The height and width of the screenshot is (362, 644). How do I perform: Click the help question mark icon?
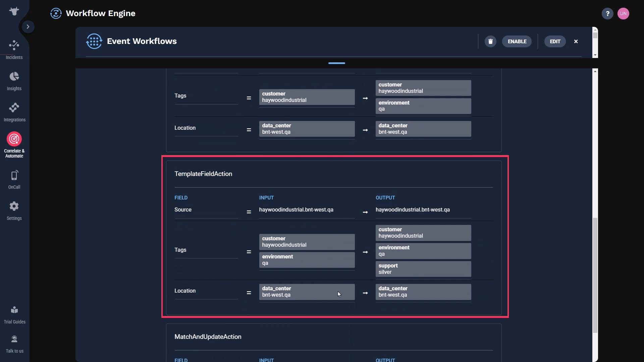pos(607,13)
